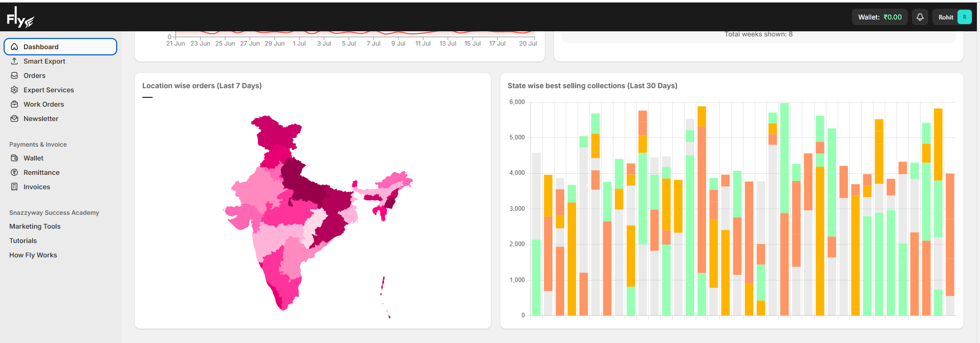Image resolution: width=980 pixels, height=343 pixels.
Task: Click the Smart Export upload icon
Action: [x=14, y=61]
